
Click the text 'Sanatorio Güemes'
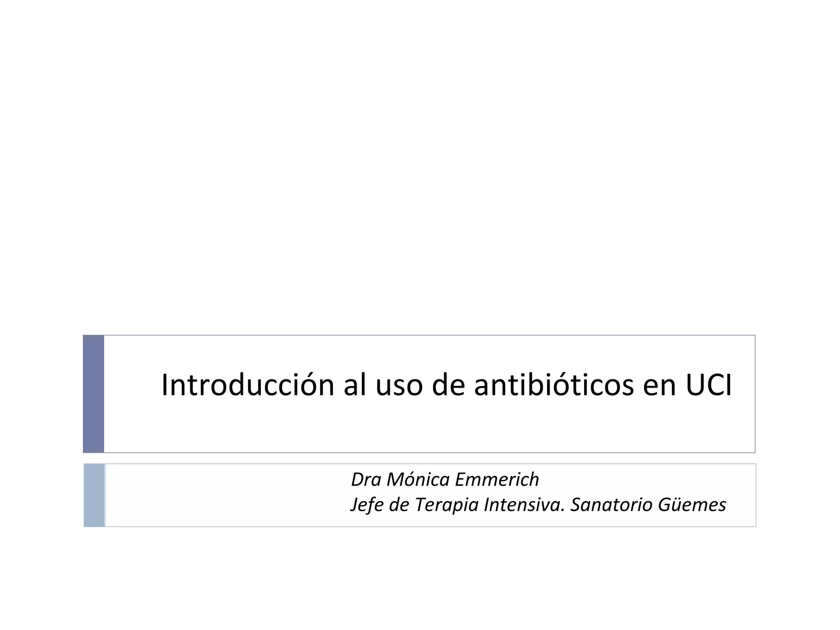point(648,504)
